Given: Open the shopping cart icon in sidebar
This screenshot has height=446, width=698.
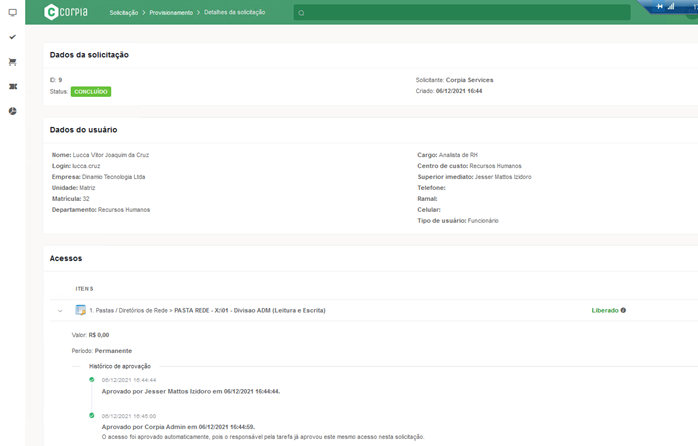Looking at the screenshot, I should (x=12, y=62).
